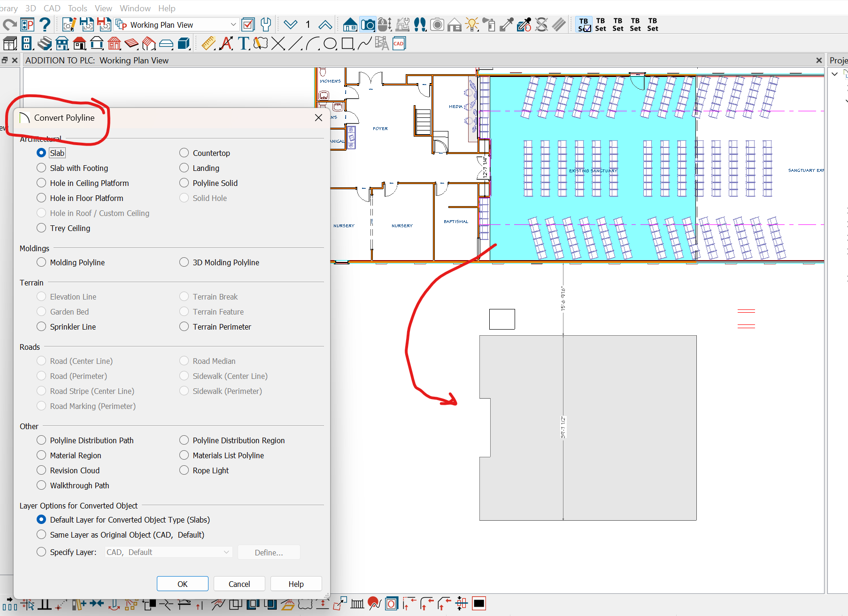848x616 pixels.
Task: Open the Tools menu
Action: 77,8
